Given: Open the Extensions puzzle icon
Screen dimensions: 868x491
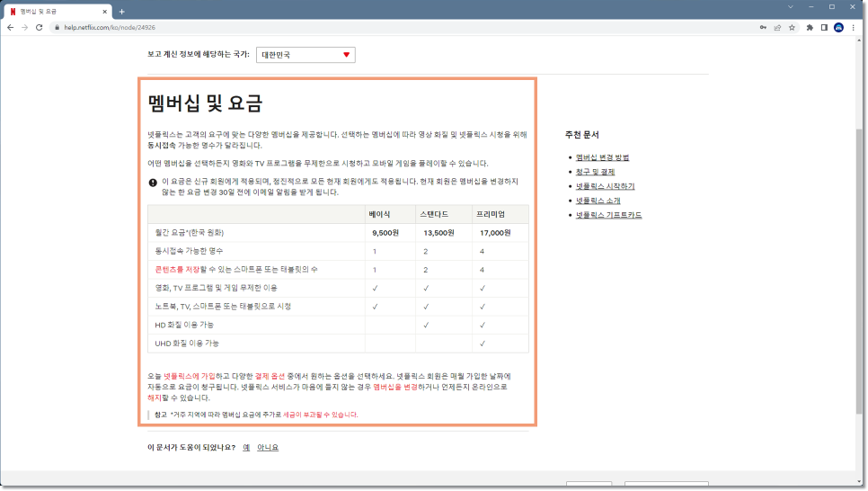Looking at the screenshot, I should (x=810, y=27).
